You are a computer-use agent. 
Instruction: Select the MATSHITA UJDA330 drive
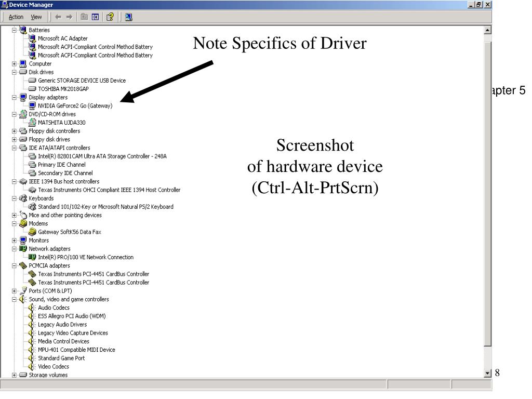(x=61, y=123)
